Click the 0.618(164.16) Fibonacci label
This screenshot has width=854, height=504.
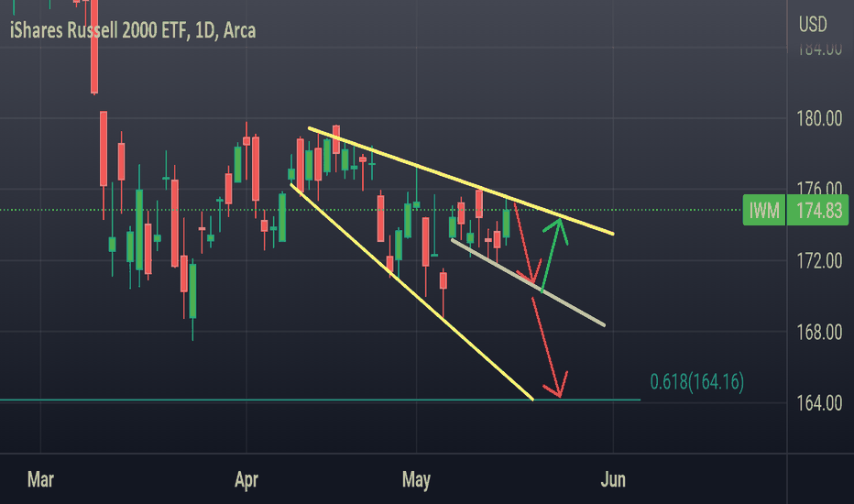coord(696,381)
